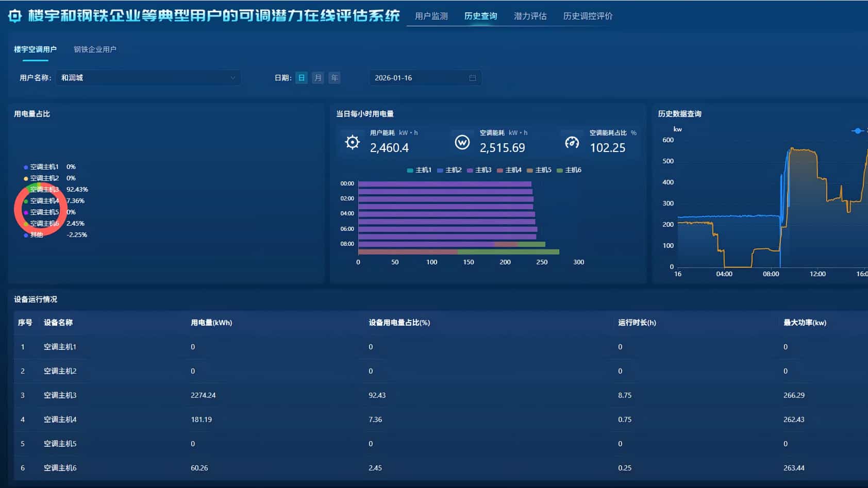Click the W power icon beside 空调能耗

[462, 142]
